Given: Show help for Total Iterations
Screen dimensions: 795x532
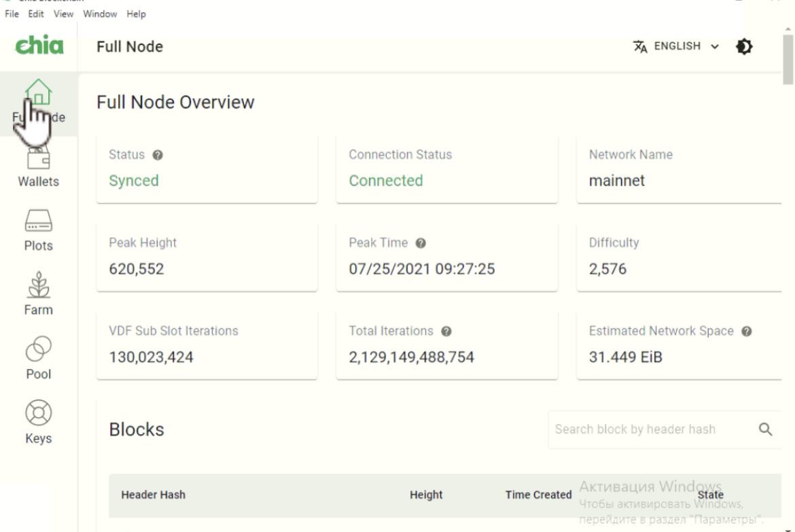Looking at the screenshot, I should 446,332.
